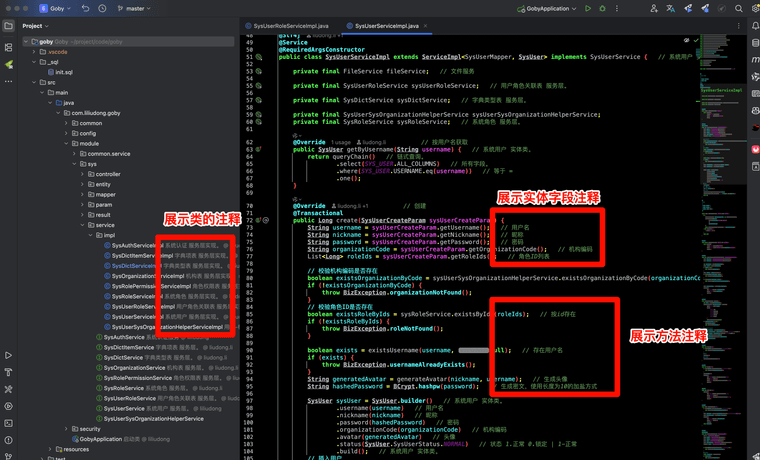Screen dimensions: 760x460
Task: Open the Project view selector
Action: click(x=36, y=25)
